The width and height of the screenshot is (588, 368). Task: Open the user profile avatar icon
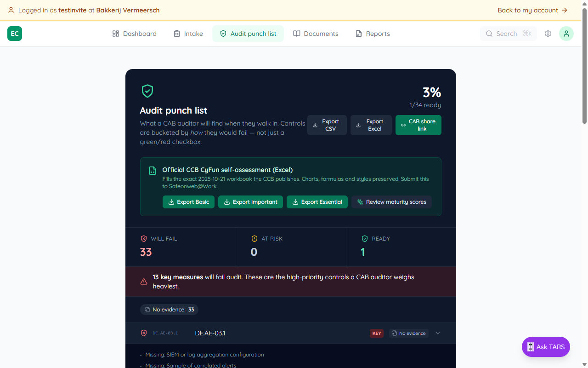click(x=566, y=33)
